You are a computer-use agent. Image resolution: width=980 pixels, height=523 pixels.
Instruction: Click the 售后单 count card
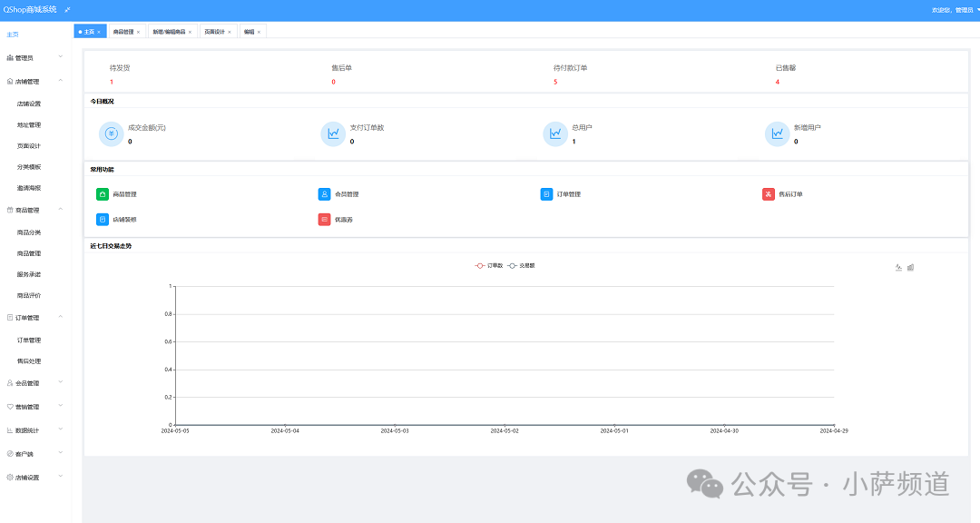pyautogui.click(x=342, y=74)
